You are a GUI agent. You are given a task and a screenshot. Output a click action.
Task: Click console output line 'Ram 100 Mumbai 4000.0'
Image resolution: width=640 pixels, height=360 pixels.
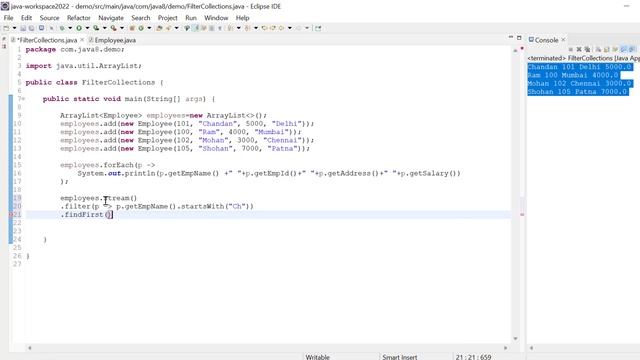[x=573, y=75]
